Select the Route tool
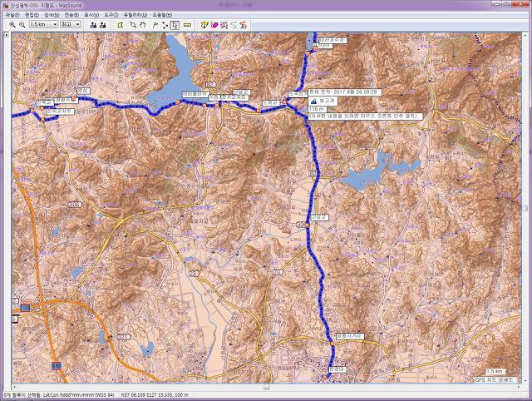Image resolution: width=532 pixels, height=401 pixels. [x=165, y=25]
